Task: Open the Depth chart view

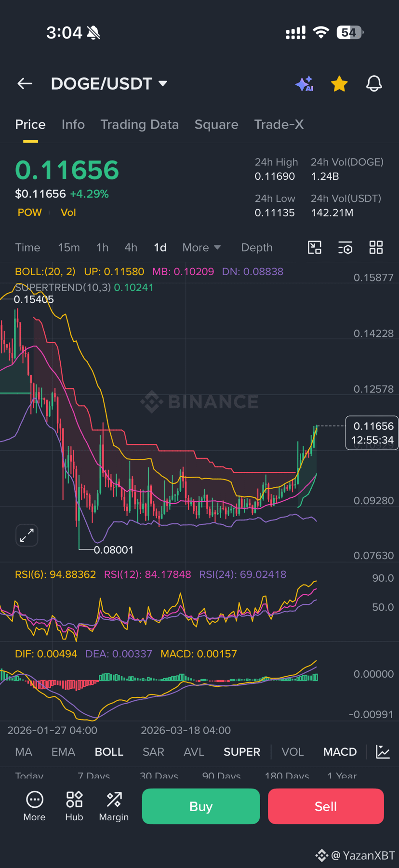Action: pyautogui.click(x=257, y=248)
